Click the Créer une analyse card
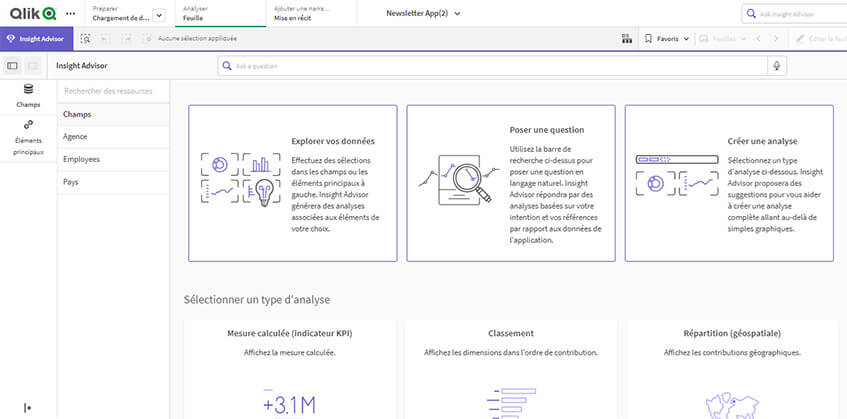 (x=729, y=183)
